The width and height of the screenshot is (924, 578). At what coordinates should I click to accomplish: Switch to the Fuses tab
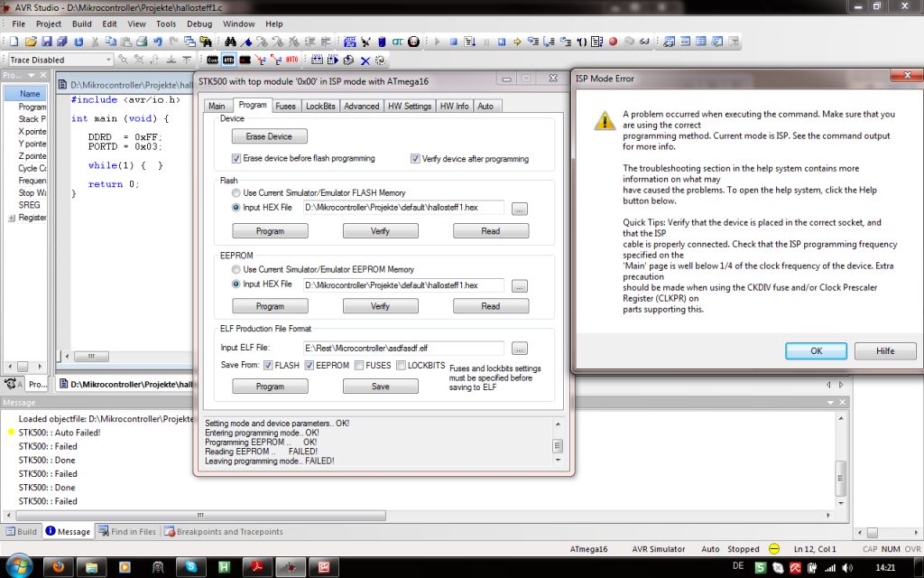285,107
